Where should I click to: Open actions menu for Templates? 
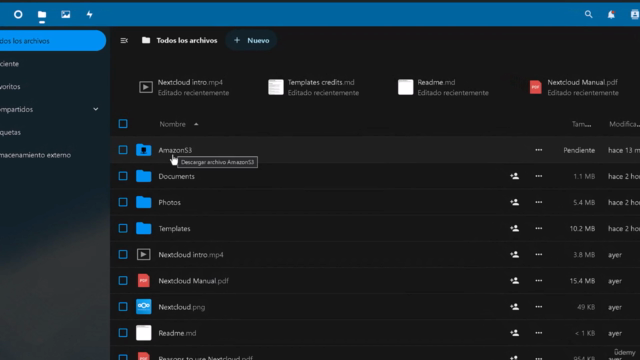(x=539, y=229)
